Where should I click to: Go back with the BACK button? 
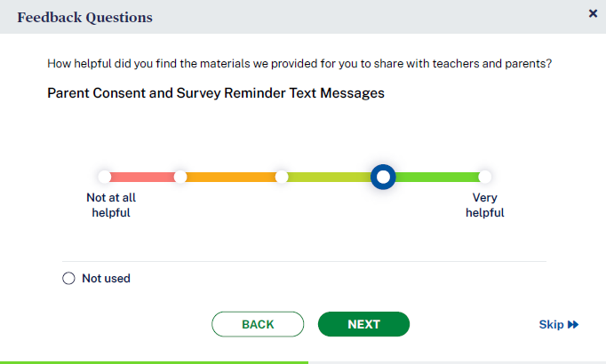click(x=258, y=324)
